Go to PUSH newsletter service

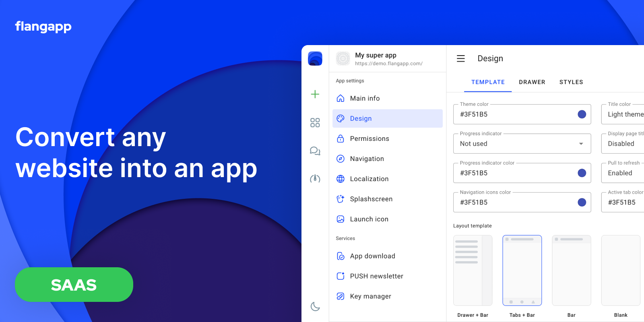click(376, 276)
